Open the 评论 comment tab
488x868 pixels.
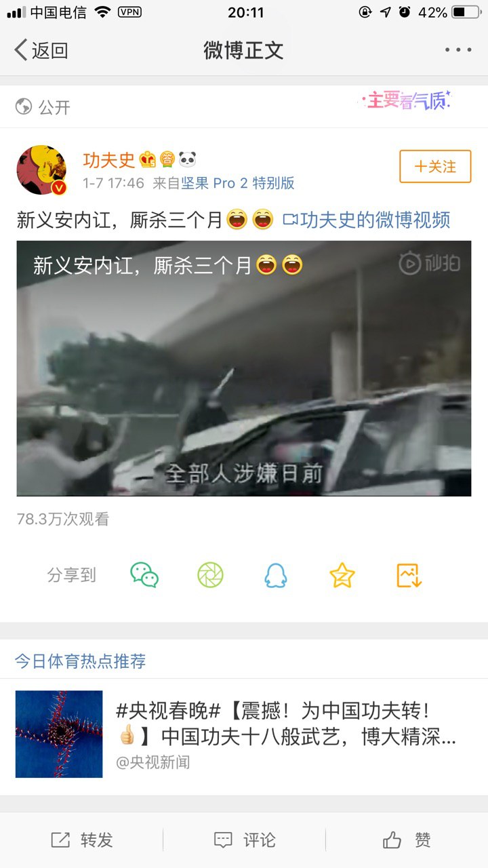244,840
